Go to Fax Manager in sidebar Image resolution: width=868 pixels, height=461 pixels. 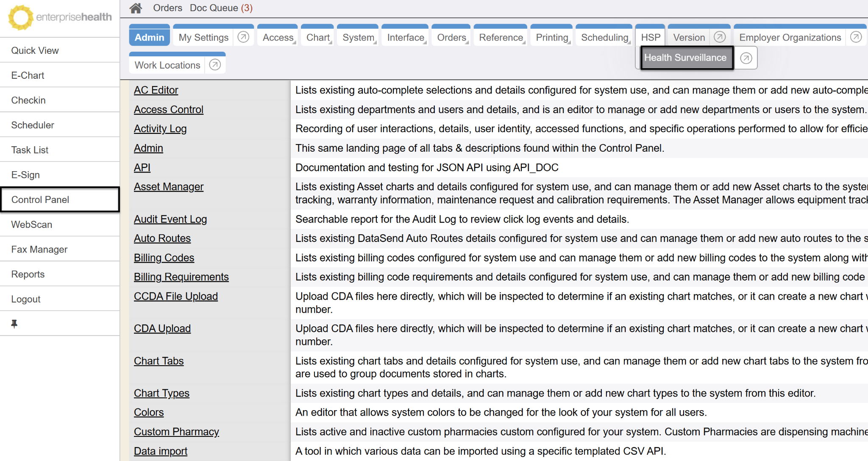pos(39,250)
